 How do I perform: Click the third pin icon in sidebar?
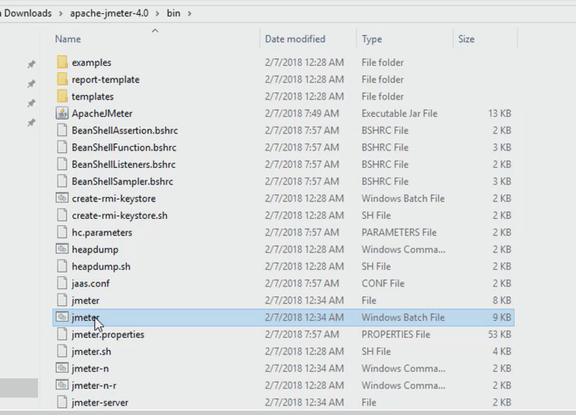[32, 103]
